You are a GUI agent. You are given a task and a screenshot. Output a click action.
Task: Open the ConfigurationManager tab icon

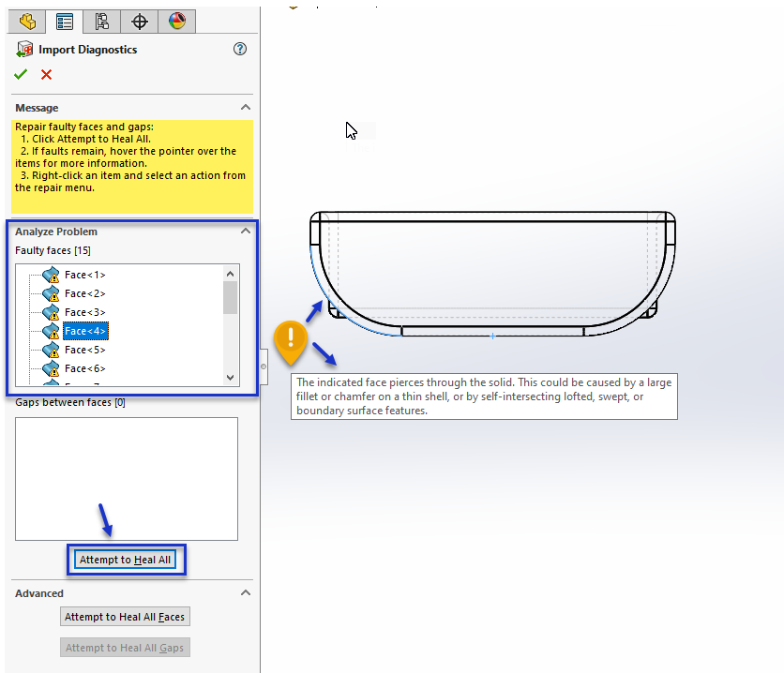click(x=101, y=21)
